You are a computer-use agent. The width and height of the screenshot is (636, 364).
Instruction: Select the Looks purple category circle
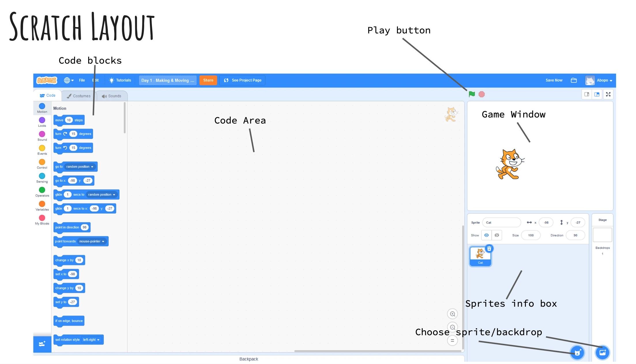tap(42, 120)
